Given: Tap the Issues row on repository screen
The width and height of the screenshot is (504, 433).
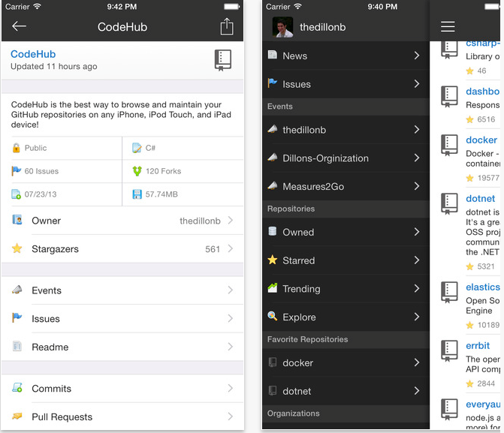Looking at the screenshot, I should [x=122, y=318].
